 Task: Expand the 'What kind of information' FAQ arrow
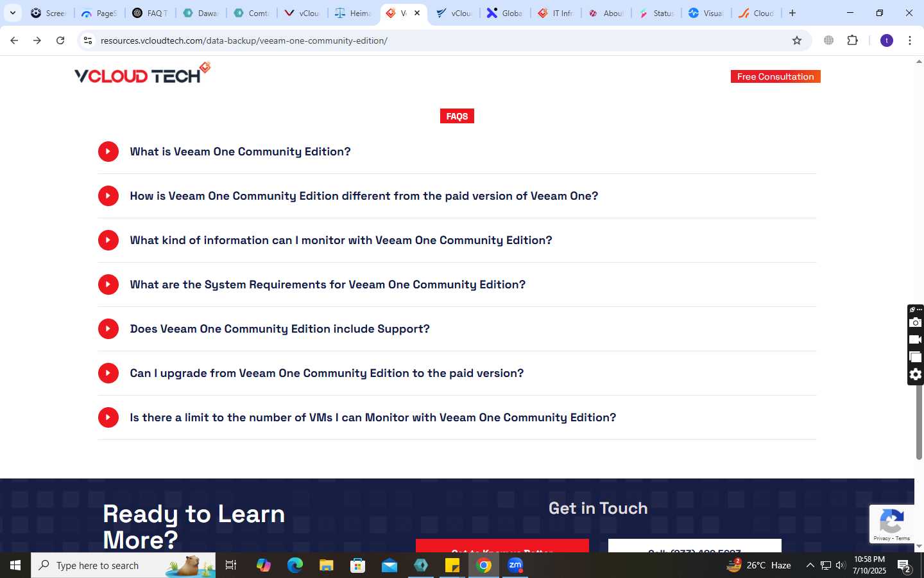[x=108, y=240]
